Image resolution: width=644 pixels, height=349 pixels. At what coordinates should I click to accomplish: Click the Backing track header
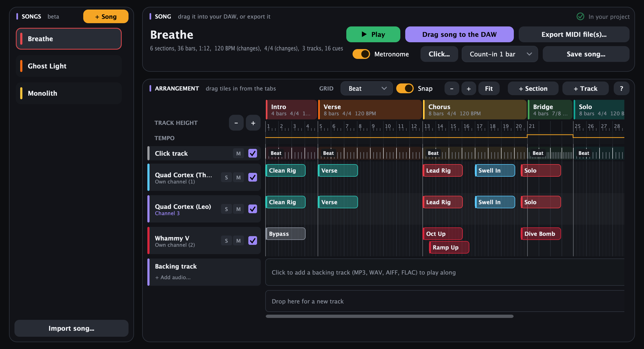tap(204, 272)
